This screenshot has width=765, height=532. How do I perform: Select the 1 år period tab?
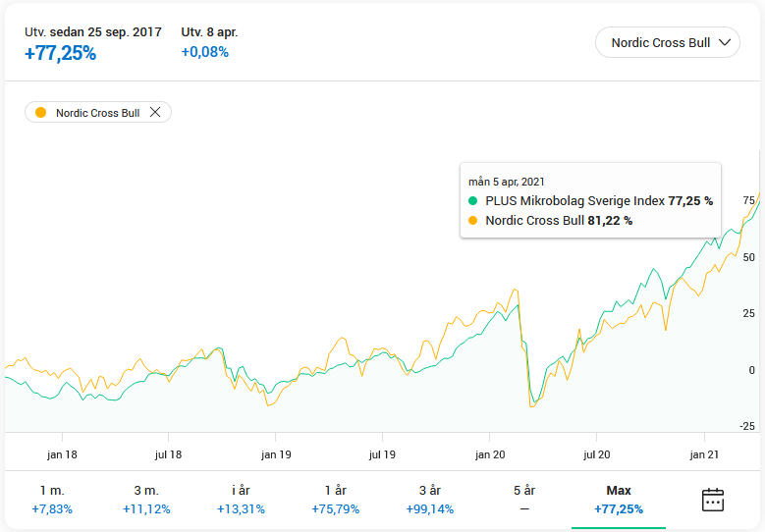point(334,500)
